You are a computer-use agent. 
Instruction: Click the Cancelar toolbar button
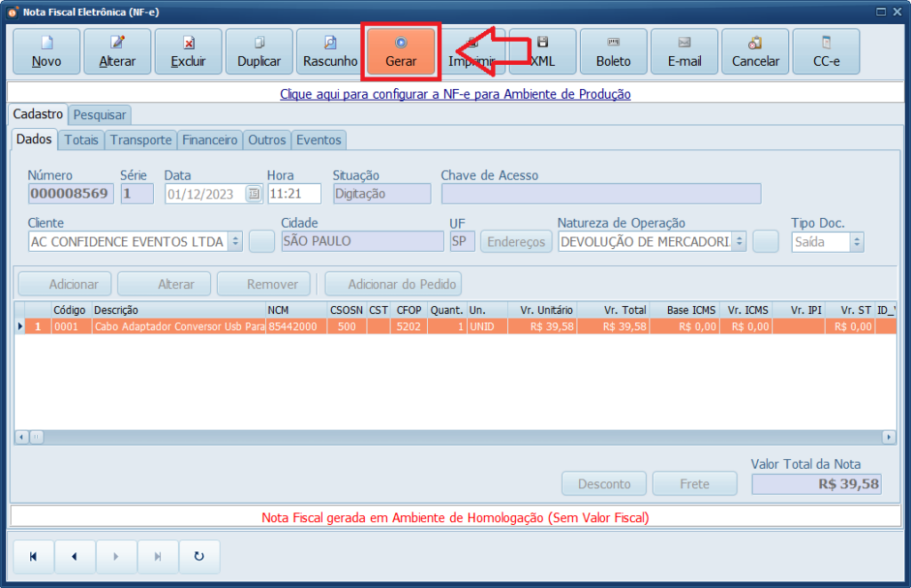755,52
